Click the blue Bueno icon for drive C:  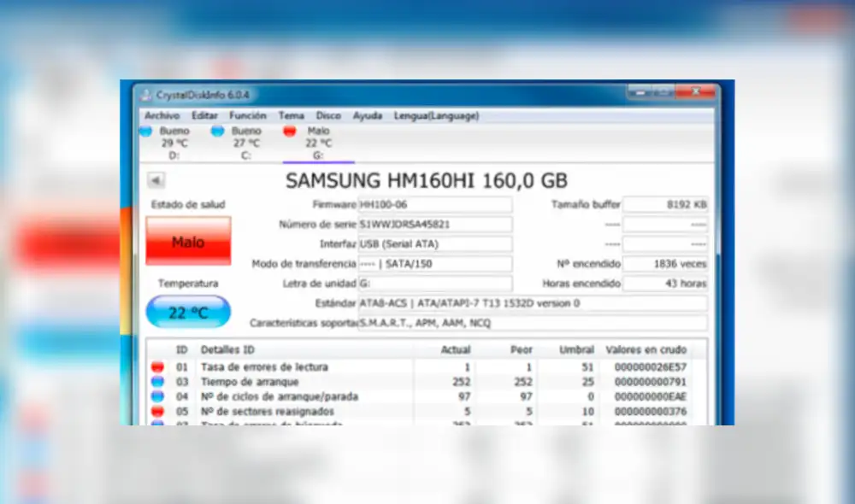pos(218,131)
